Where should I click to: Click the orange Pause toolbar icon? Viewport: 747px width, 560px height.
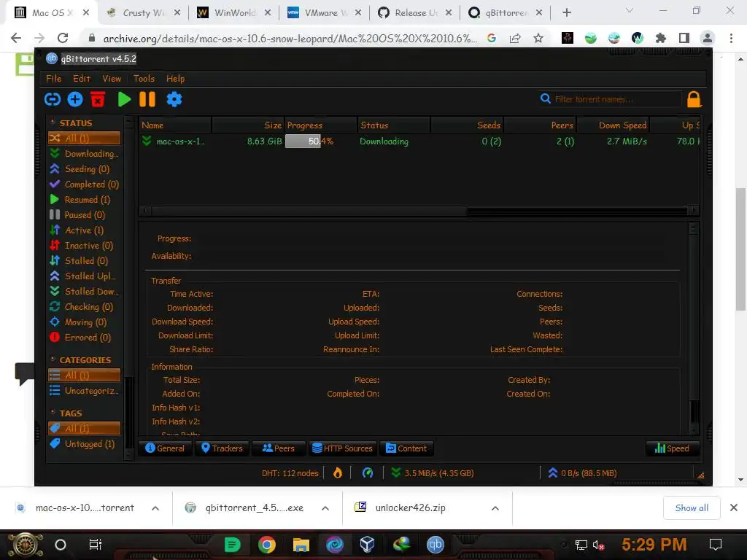coord(147,99)
